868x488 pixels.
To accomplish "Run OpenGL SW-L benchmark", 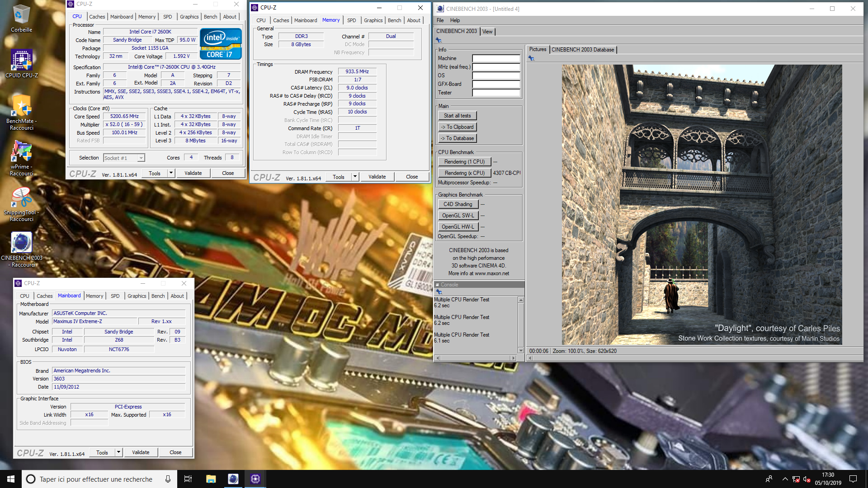I will pyautogui.click(x=458, y=216).
